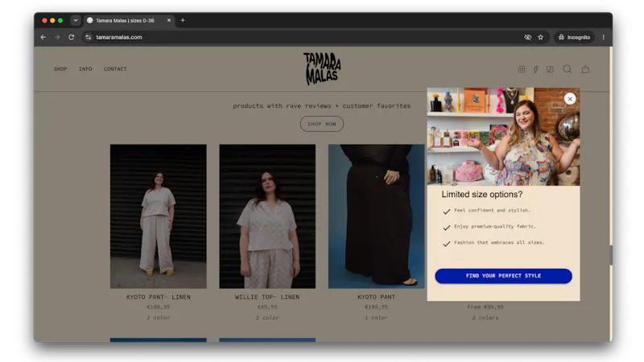
Task: Expand the tab search dropdown arrow
Action: pos(76,21)
